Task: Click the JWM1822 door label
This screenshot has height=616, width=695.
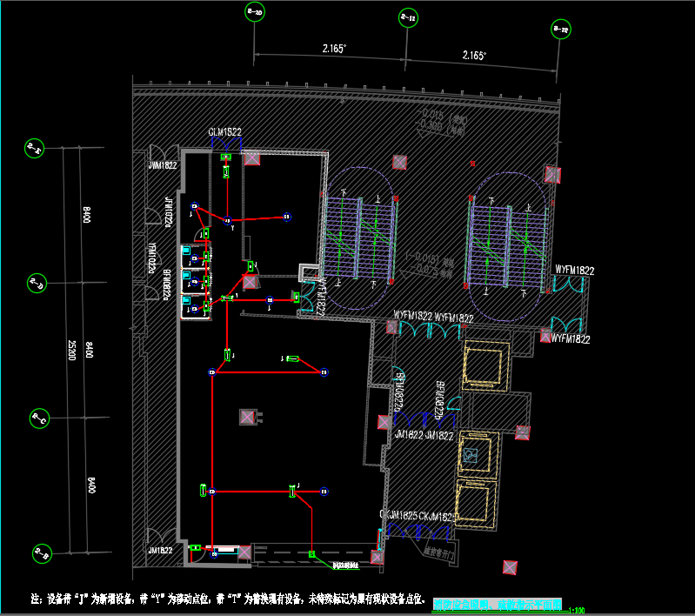Action: pyautogui.click(x=163, y=165)
